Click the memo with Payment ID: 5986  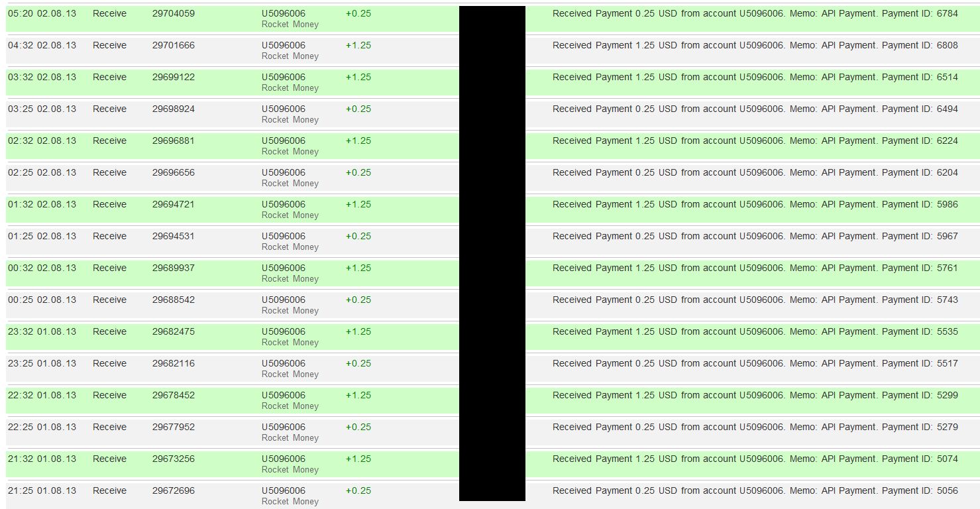pyautogui.click(x=755, y=204)
